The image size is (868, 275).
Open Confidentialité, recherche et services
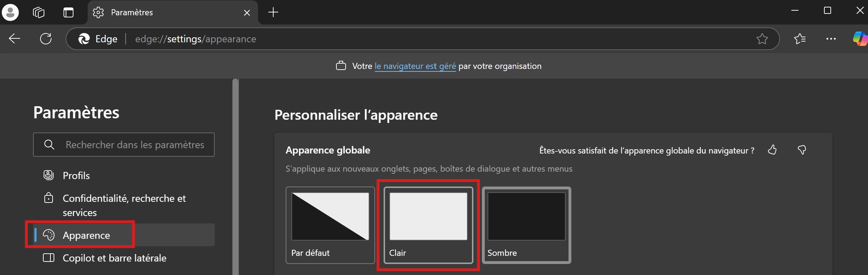tap(124, 205)
